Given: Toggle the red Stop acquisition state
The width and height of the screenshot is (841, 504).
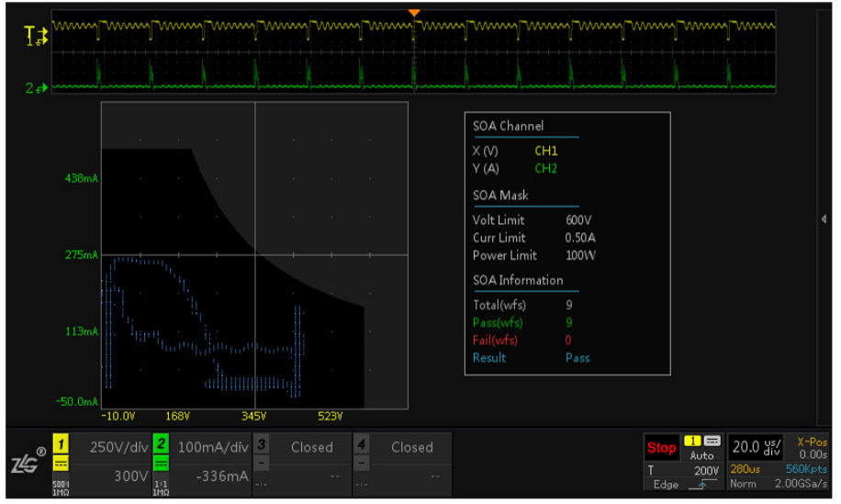Looking at the screenshot, I should pos(661,448).
